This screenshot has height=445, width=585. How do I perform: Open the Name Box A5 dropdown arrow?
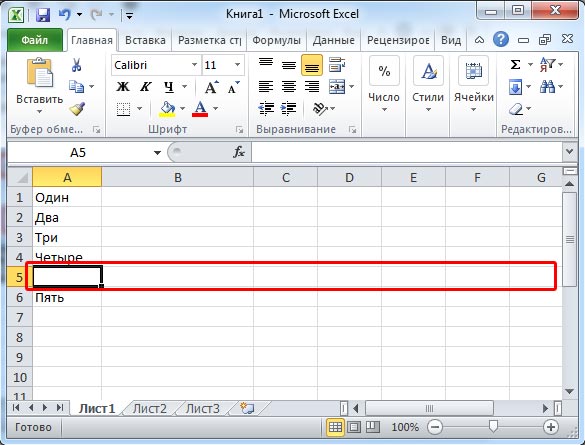tap(157, 153)
